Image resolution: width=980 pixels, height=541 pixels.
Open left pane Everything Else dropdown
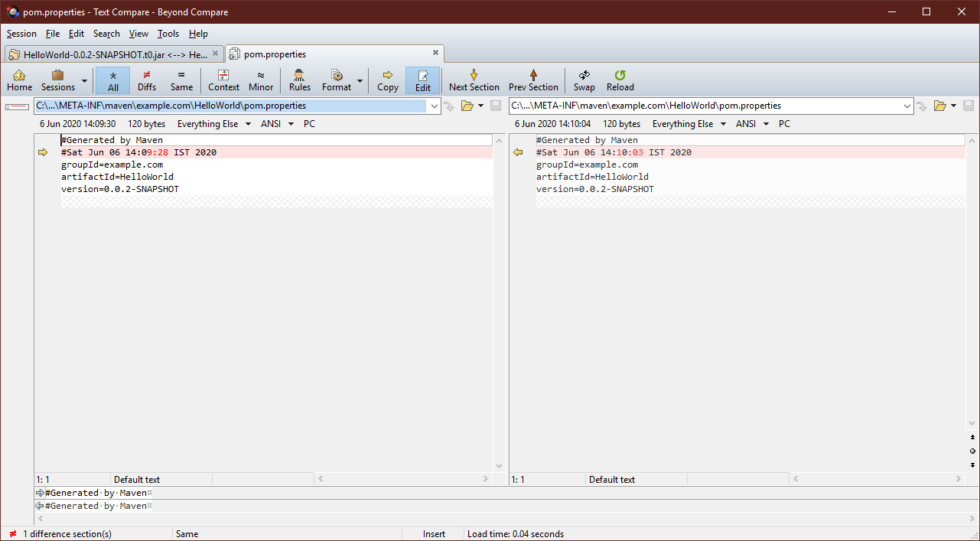click(x=213, y=124)
